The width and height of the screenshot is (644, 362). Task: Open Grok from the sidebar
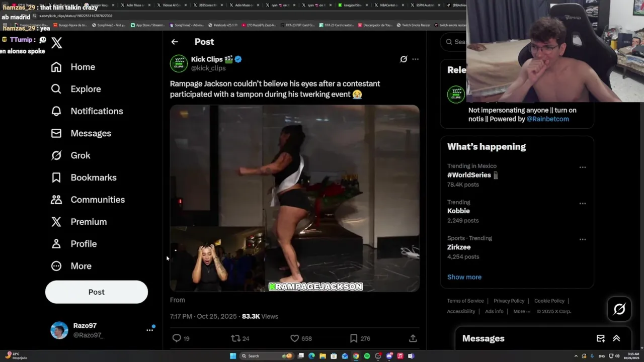click(70, 155)
